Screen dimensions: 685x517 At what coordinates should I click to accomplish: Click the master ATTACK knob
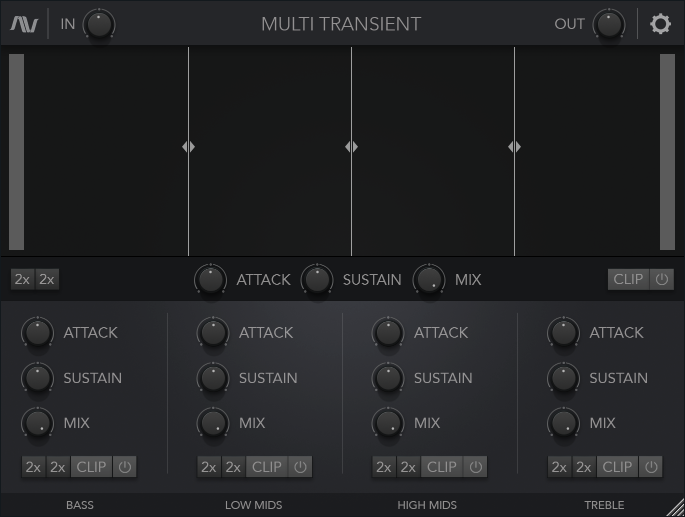(x=210, y=280)
